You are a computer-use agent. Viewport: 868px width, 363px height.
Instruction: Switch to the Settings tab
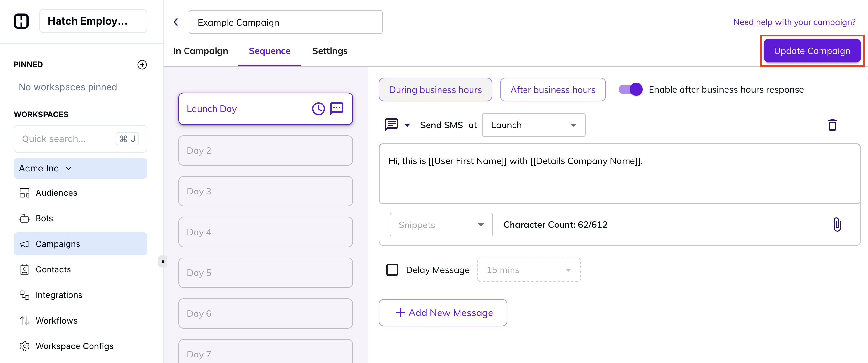click(x=330, y=51)
